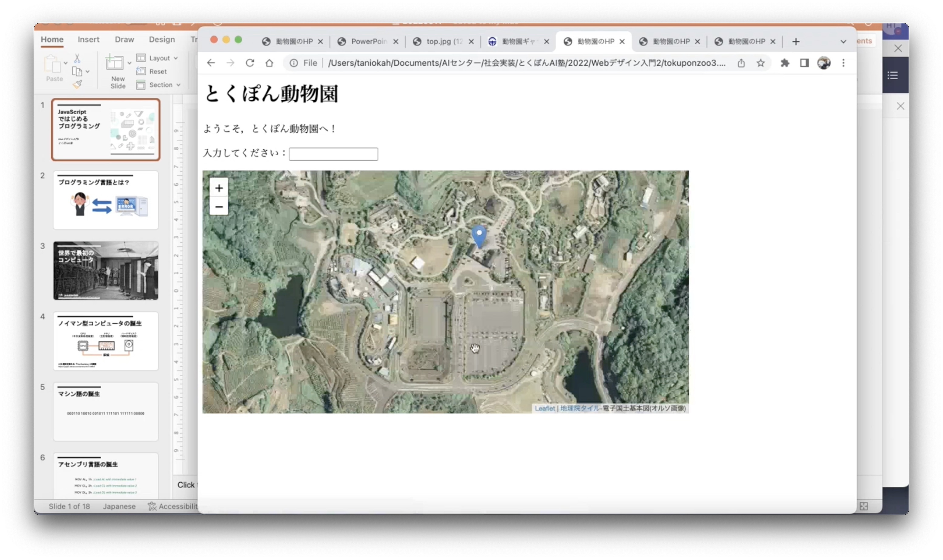Image resolution: width=943 pixels, height=560 pixels.
Task: Toggle the browser side panel icon
Action: (x=804, y=63)
